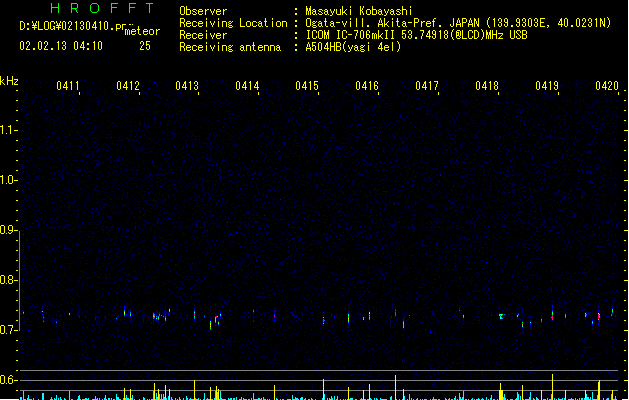Click the meteor count value 25

point(145,46)
